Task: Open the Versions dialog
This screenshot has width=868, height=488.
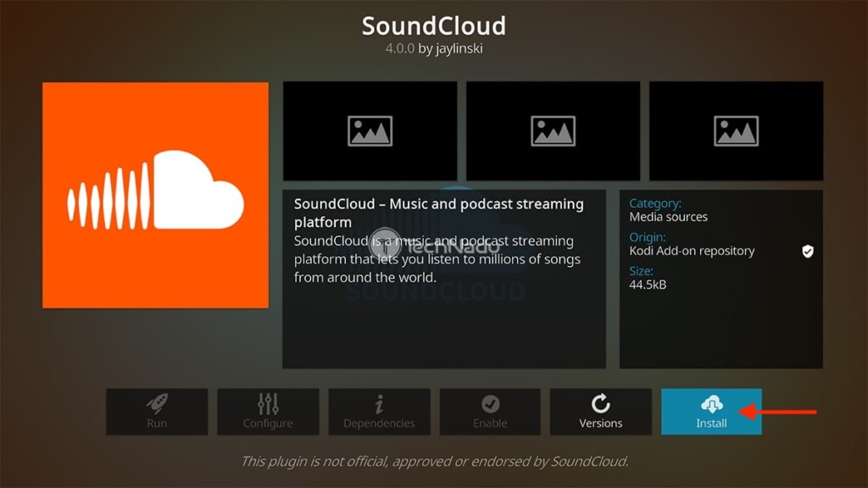Action: click(x=601, y=412)
